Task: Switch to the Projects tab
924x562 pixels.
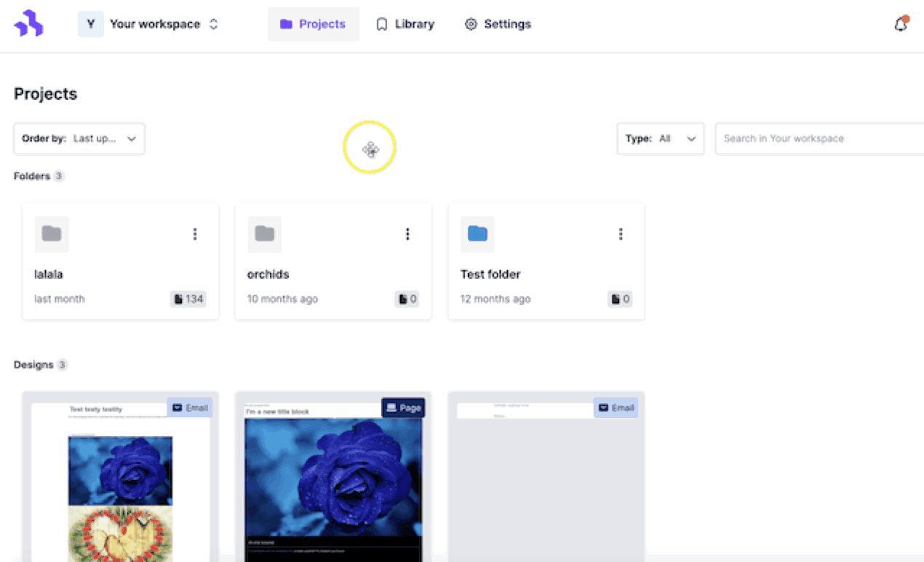Action: 313,24
